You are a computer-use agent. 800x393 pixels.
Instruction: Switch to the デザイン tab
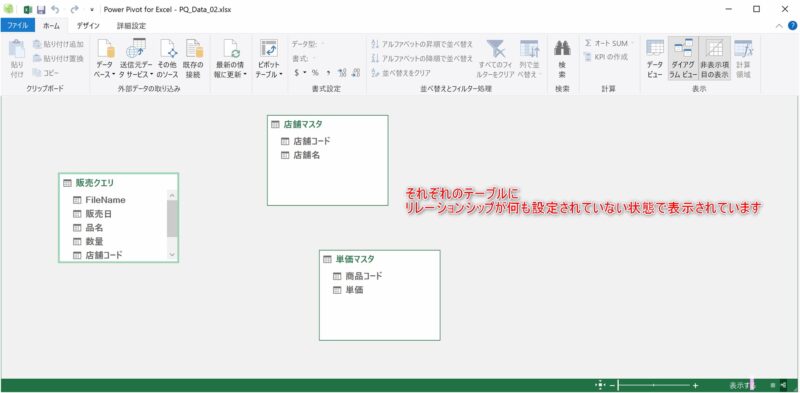88,26
